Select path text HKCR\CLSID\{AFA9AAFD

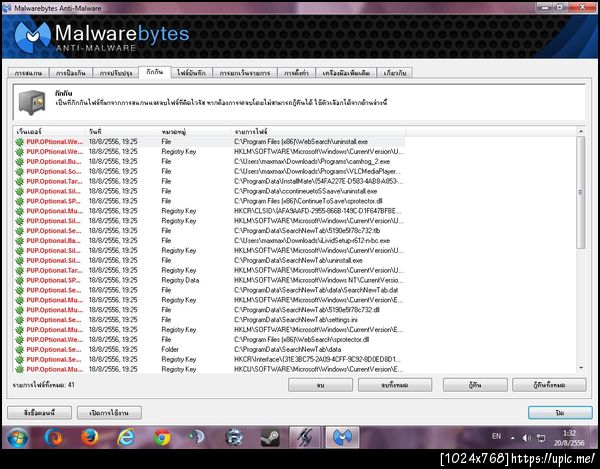[318, 211]
